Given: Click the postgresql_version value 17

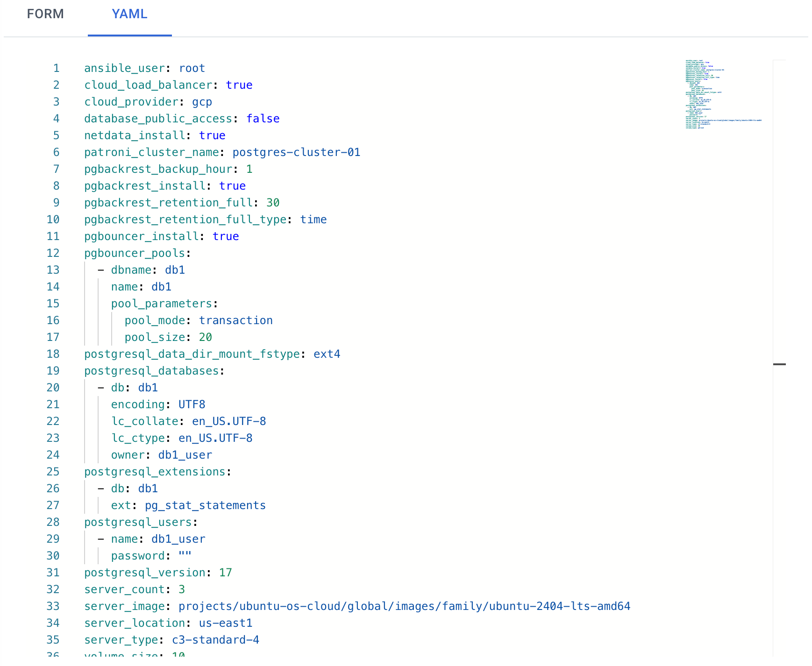Looking at the screenshot, I should click(x=226, y=573).
